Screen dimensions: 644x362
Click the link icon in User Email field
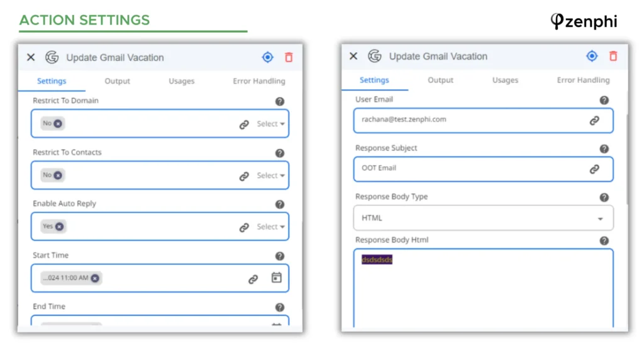click(594, 121)
